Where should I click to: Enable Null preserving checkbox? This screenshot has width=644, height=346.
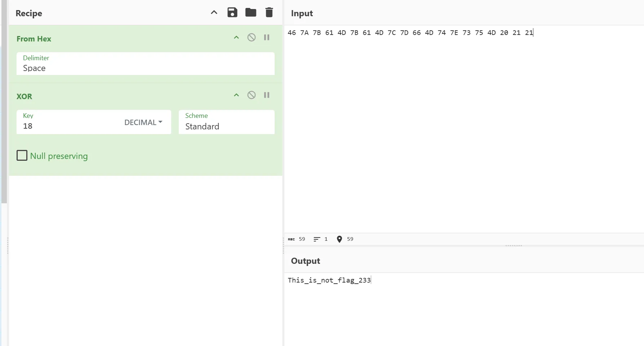pos(22,156)
